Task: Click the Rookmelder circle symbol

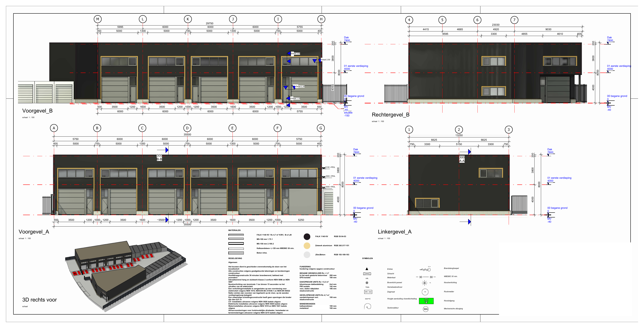Action: point(425,292)
